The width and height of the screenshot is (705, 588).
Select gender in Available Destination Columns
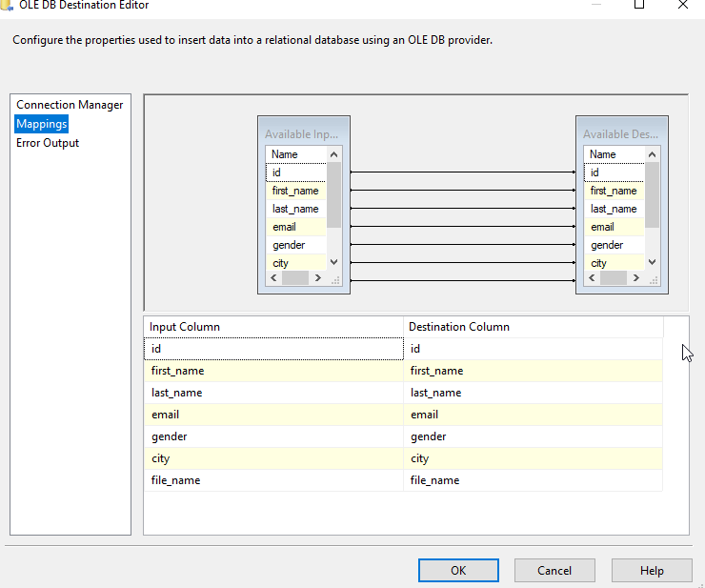point(614,245)
